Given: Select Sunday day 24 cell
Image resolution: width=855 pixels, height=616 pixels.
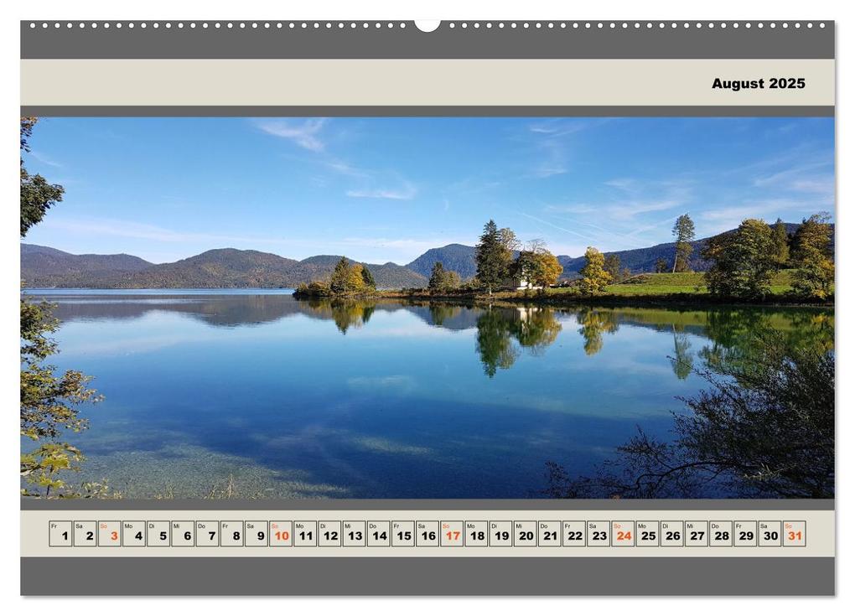Looking at the screenshot, I should 624,534.
